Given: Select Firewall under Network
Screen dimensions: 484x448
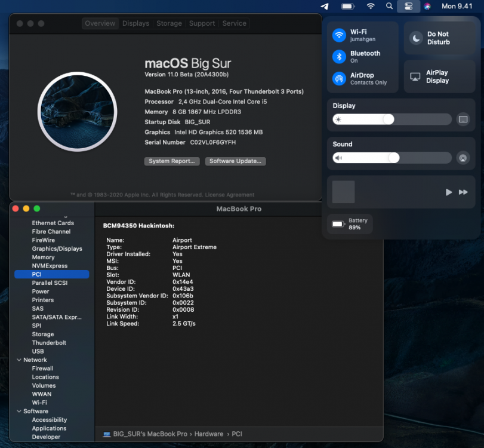Looking at the screenshot, I should click(42, 369).
